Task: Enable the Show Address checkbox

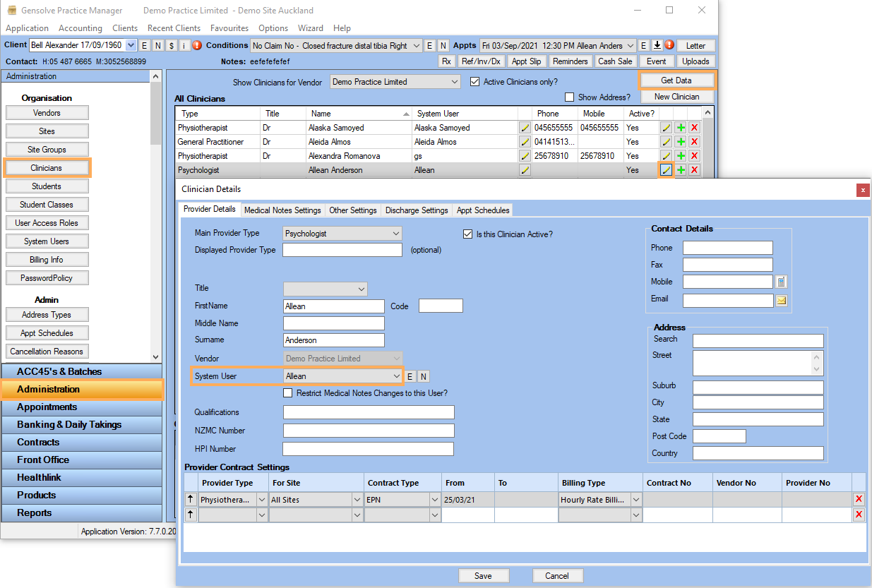Action: click(570, 97)
